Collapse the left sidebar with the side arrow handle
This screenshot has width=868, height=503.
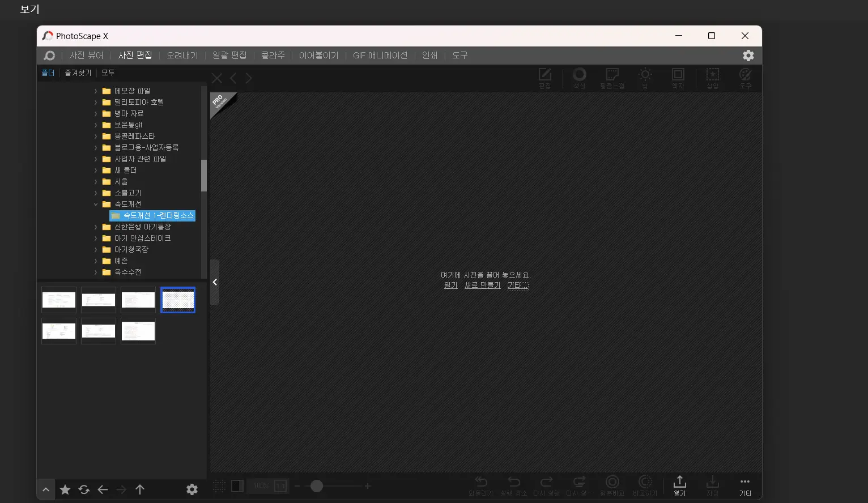point(215,282)
